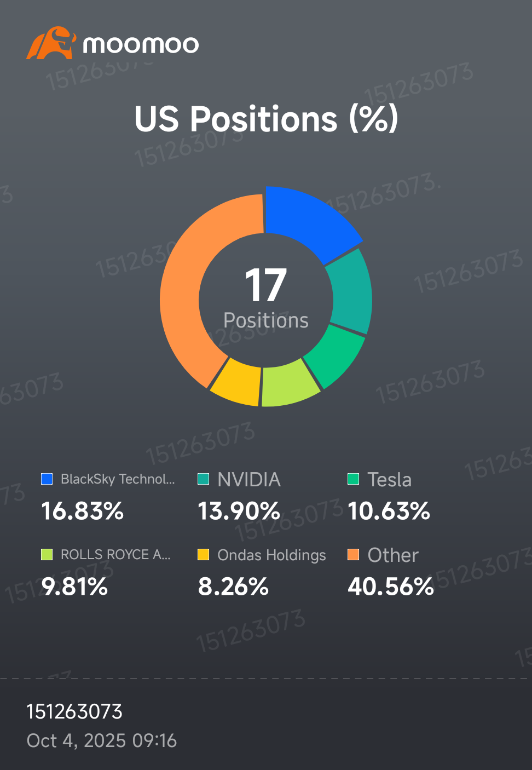Click the Other 40.56% value
Viewport: 532px width, 770px height.
391,587
